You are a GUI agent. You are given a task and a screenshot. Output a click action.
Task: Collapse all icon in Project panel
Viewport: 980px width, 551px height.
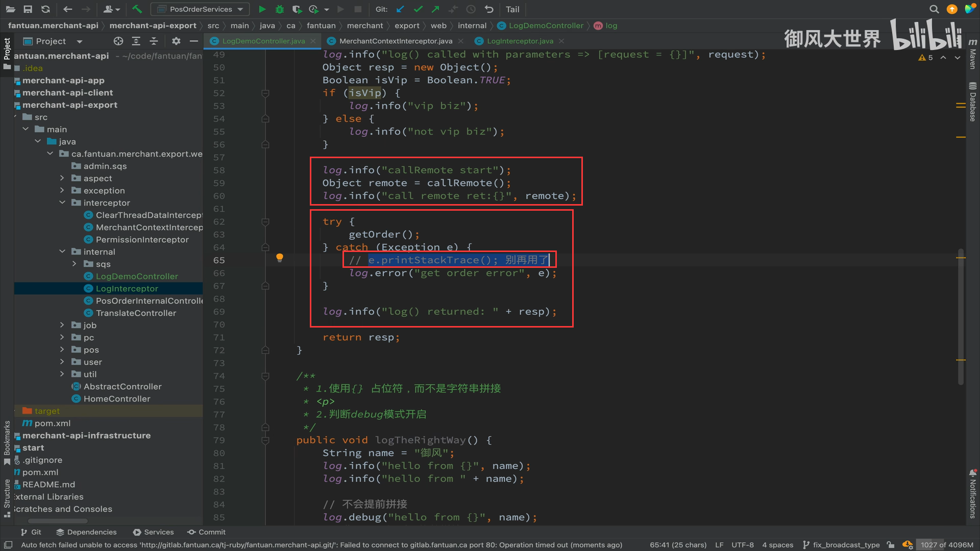click(x=154, y=41)
